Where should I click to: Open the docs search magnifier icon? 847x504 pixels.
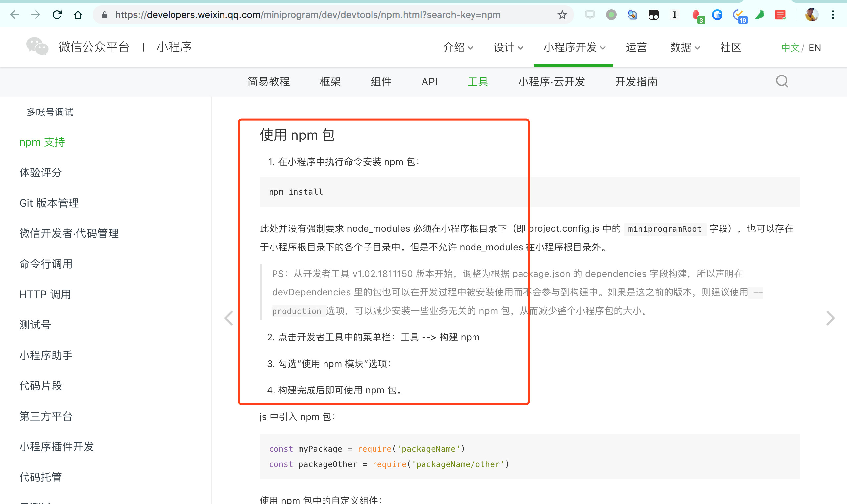(782, 81)
